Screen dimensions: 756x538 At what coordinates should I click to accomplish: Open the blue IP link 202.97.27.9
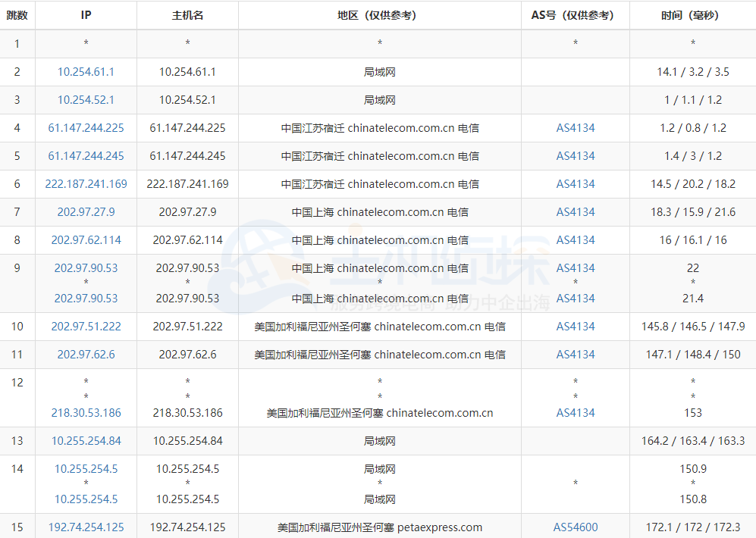click(86, 212)
